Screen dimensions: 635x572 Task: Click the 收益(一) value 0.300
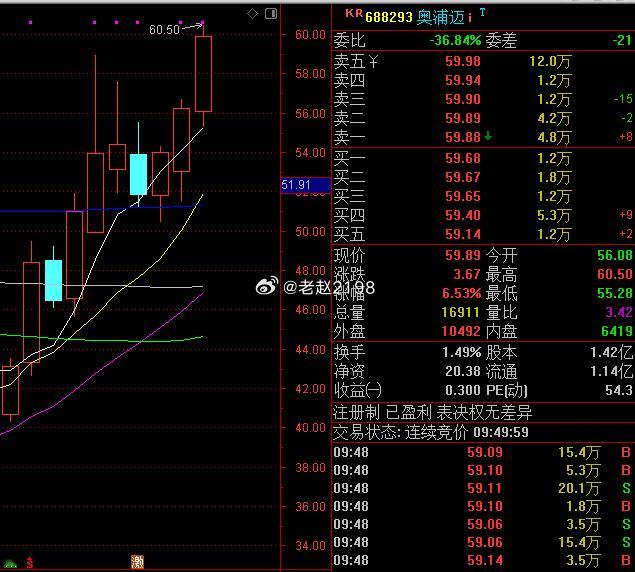462,391
